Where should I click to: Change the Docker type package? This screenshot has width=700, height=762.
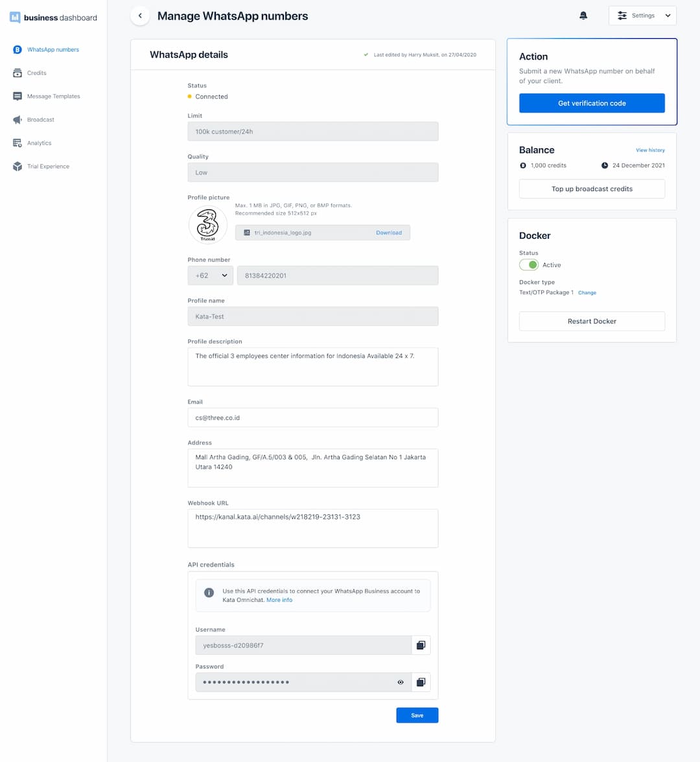coord(587,293)
